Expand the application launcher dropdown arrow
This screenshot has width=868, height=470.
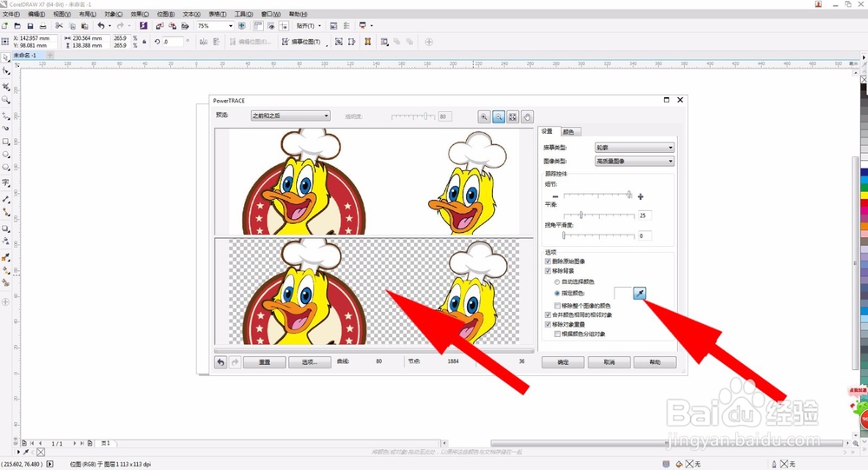click(x=372, y=25)
